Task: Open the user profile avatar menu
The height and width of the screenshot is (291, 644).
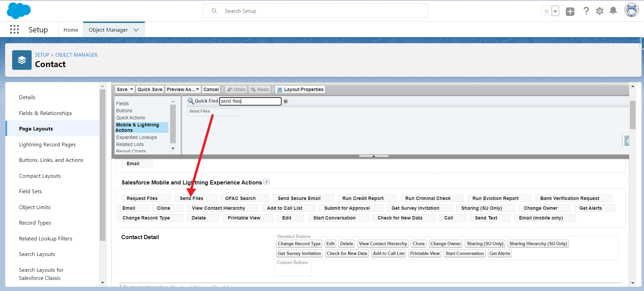Action: tap(631, 10)
